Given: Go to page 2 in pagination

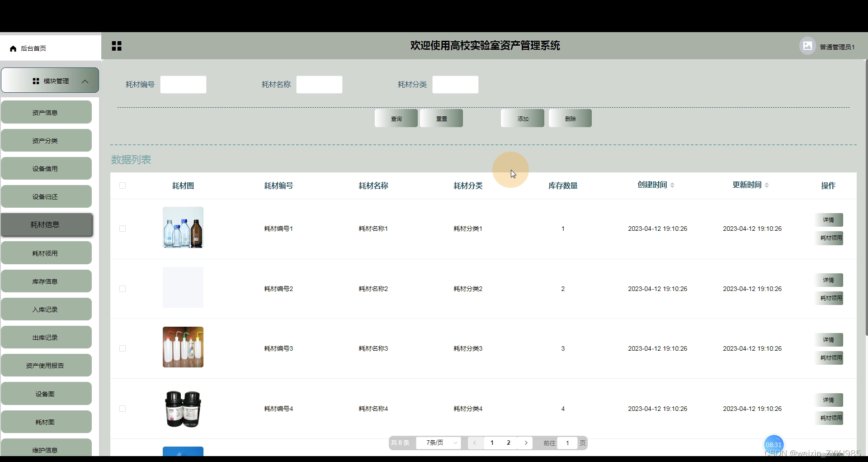Looking at the screenshot, I should click(x=509, y=443).
